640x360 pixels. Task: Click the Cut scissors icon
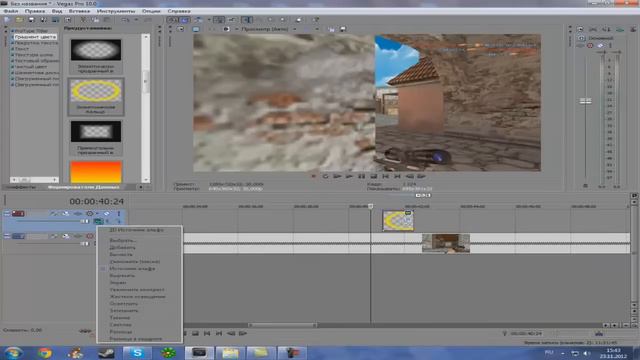(83, 20)
